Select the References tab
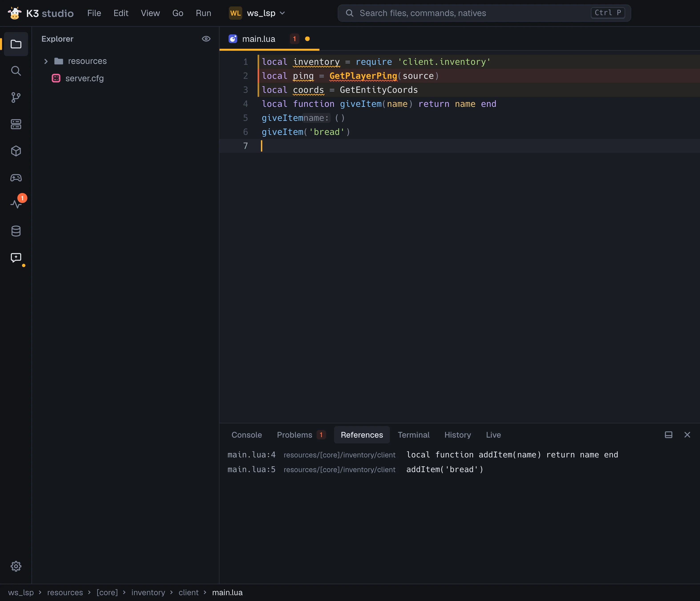The image size is (700, 601). (x=362, y=435)
